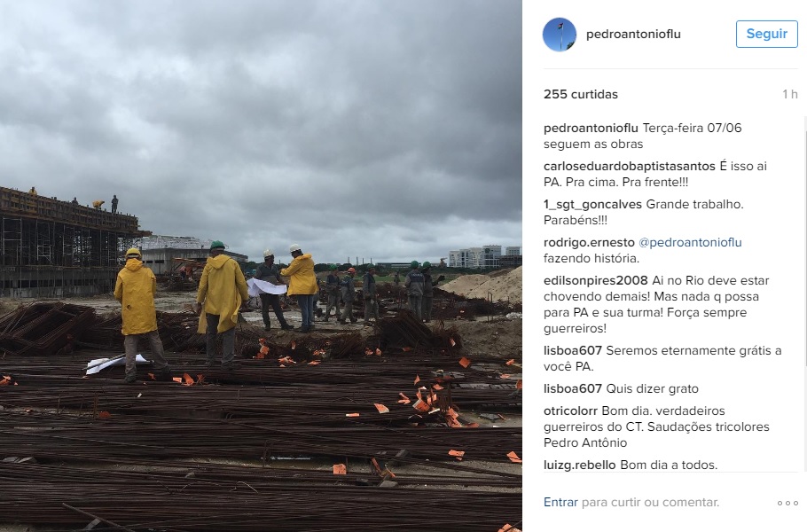
Task: Open commenter otricolorr profile
Action: (x=570, y=411)
